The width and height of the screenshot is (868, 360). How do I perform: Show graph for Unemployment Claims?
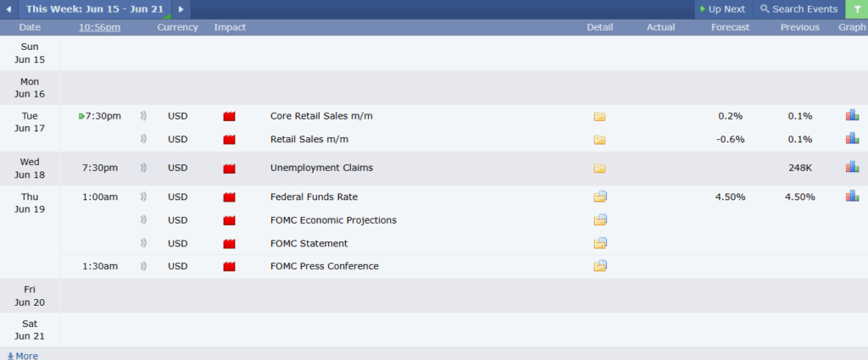coord(852,167)
